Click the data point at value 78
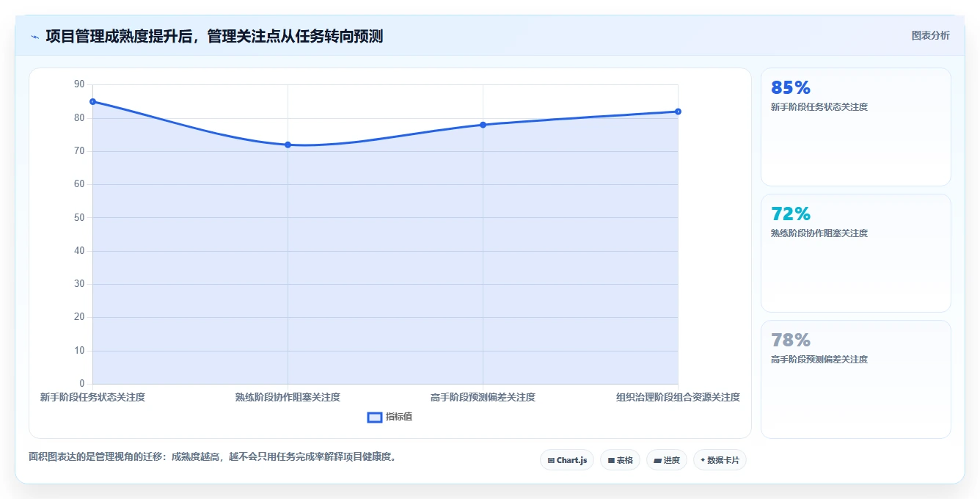 click(483, 125)
